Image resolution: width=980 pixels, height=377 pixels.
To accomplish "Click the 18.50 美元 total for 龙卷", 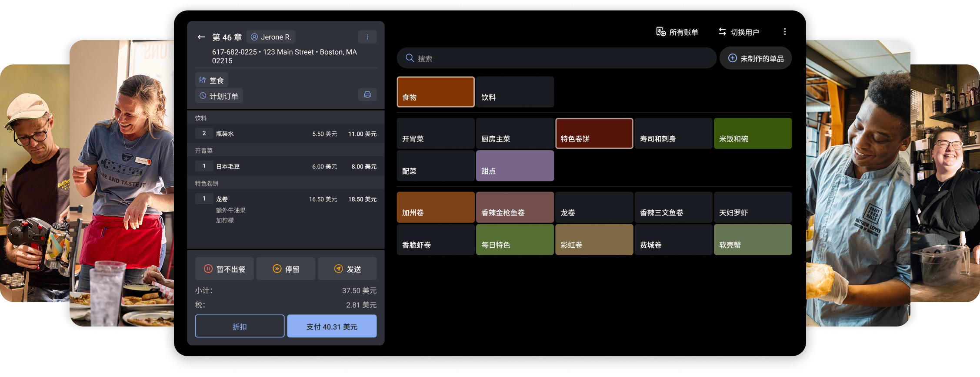I will pos(362,199).
